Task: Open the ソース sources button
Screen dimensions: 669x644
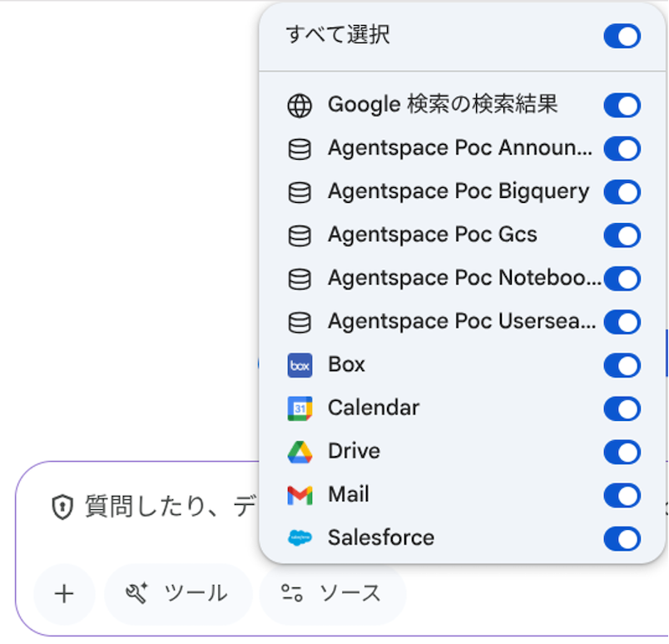Action: [332, 594]
